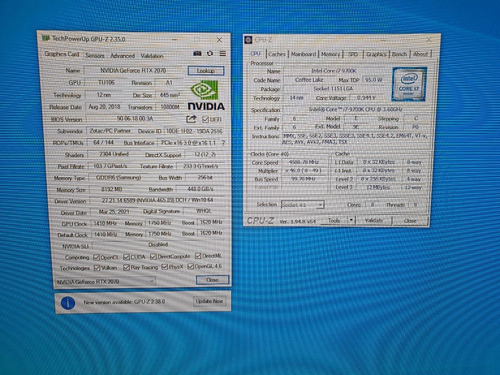This screenshot has width=500, height=375.
Task: Click the Intel Core i7 logo
Action: 409,84
